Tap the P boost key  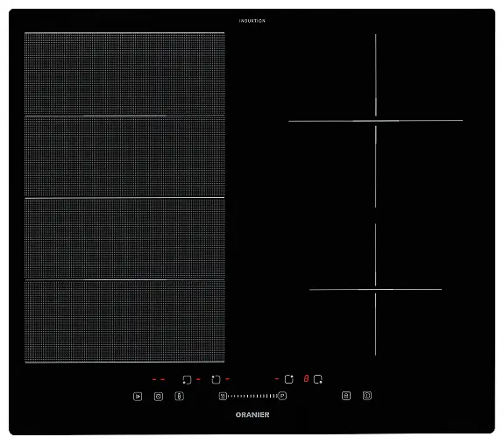click(282, 396)
